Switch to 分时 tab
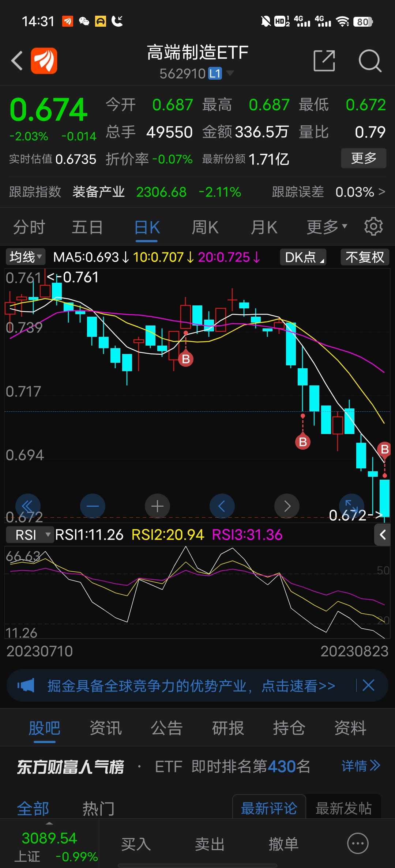The height and width of the screenshot is (868, 395). 29,227
